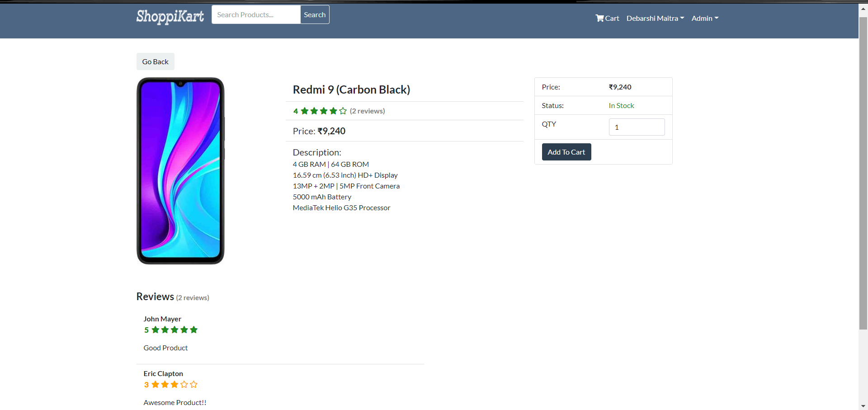Click reviewer name John Mayer
This screenshot has width=868, height=410.
pyautogui.click(x=162, y=319)
